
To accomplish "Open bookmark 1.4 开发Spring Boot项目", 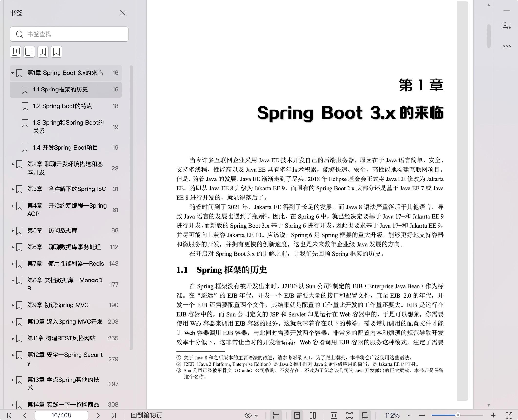I will point(66,148).
